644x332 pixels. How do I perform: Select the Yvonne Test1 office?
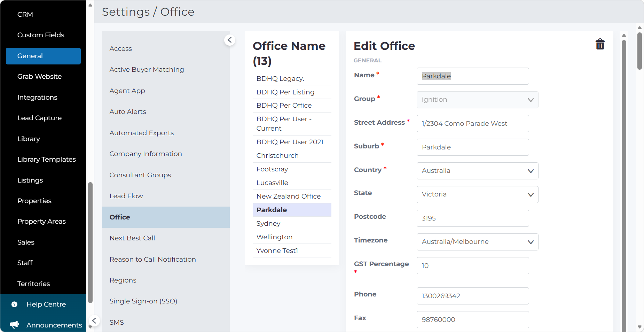pos(292,250)
